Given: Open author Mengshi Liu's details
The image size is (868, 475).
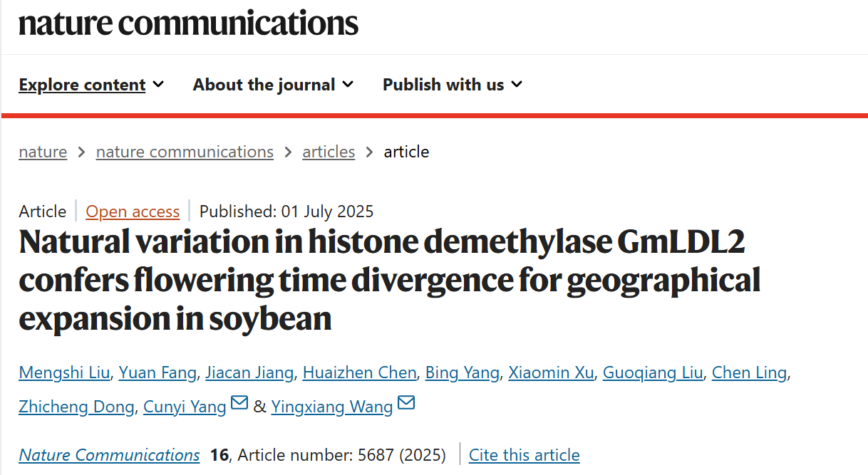Looking at the screenshot, I should click(63, 372).
